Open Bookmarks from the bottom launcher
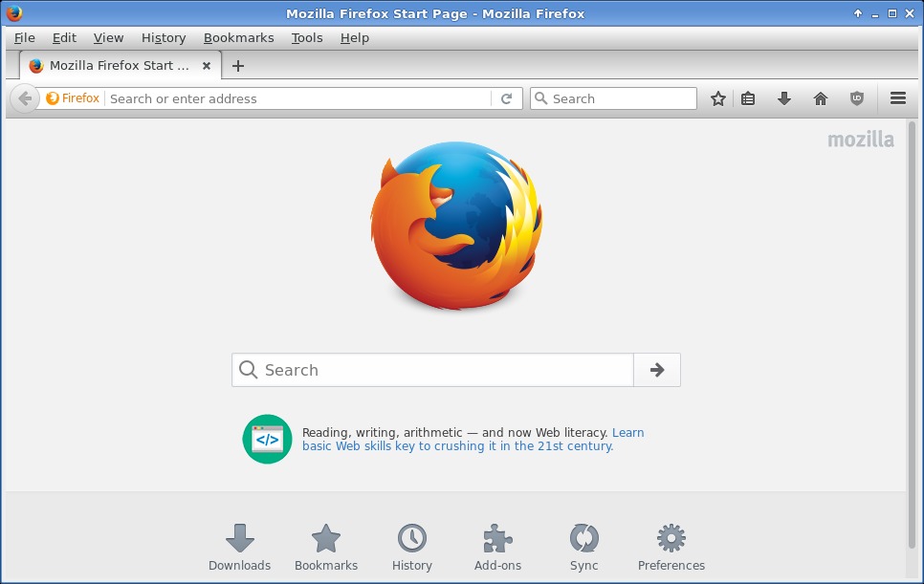Screen dimensions: 924x584 click(x=326, y=548)
